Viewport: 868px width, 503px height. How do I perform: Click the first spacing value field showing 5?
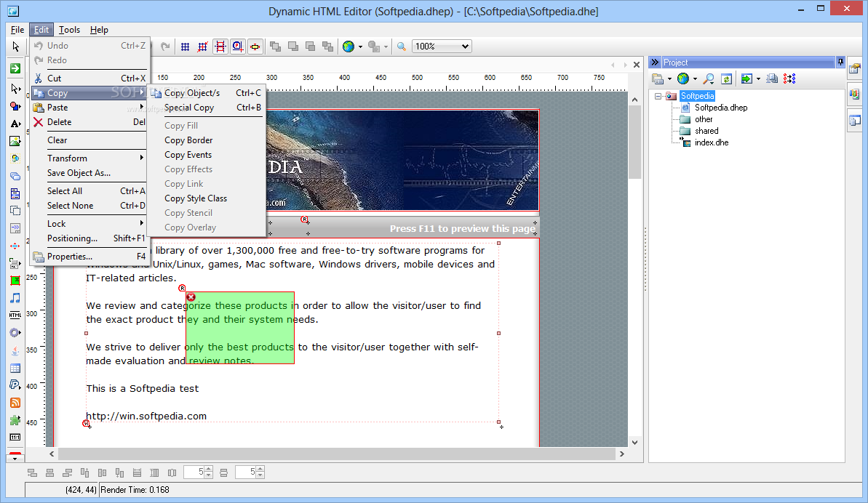click(x=194, y=472)
